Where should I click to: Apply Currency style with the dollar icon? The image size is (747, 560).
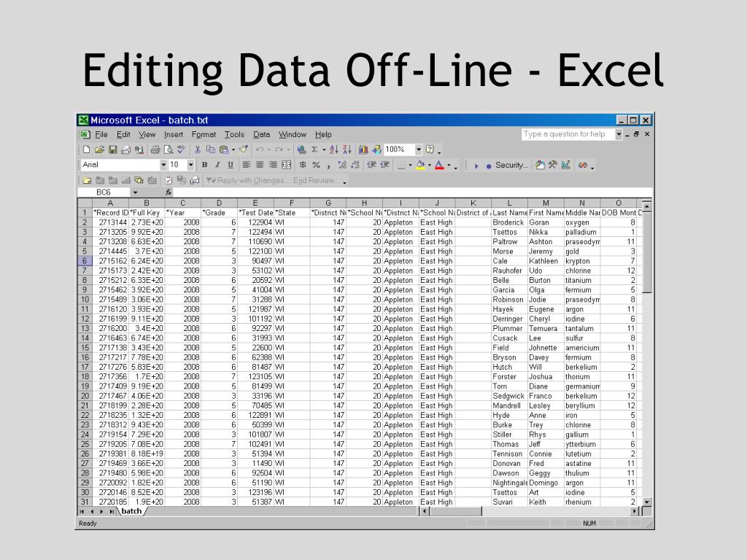[303, 166]
